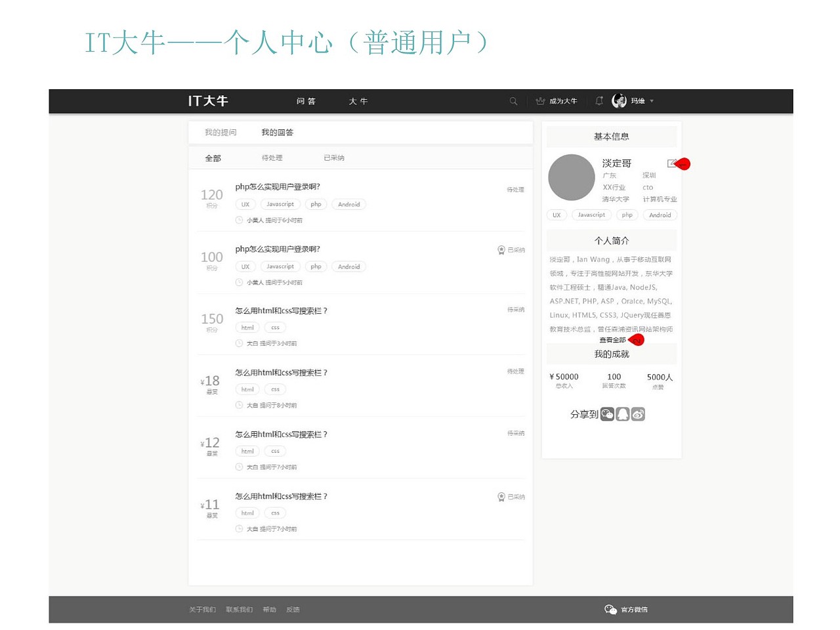Click the edit profile icon beside 淡定哥
Viewport: 840px width, 630px height.
[672, 163]
